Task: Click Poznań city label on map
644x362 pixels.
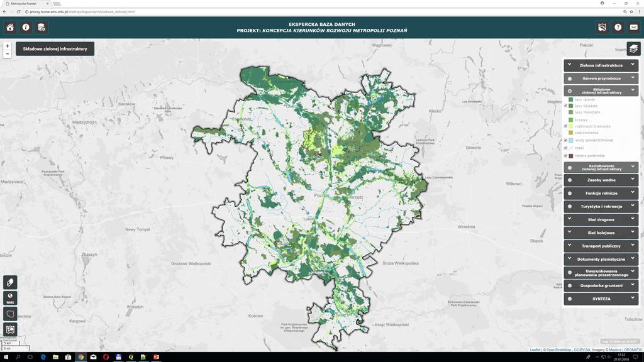Action: 319,196
